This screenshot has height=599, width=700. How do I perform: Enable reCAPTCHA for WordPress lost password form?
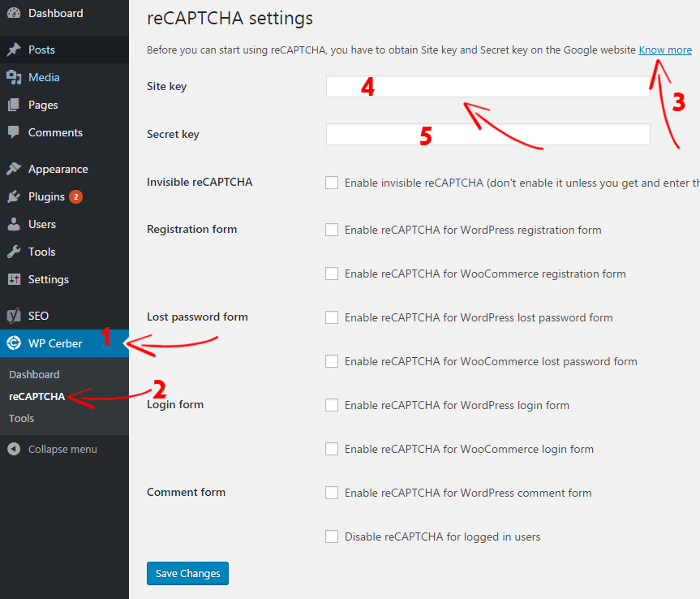coord(332,317)
